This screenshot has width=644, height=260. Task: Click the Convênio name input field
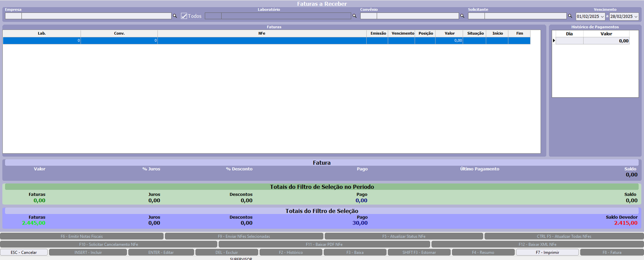tap(417, 16)
